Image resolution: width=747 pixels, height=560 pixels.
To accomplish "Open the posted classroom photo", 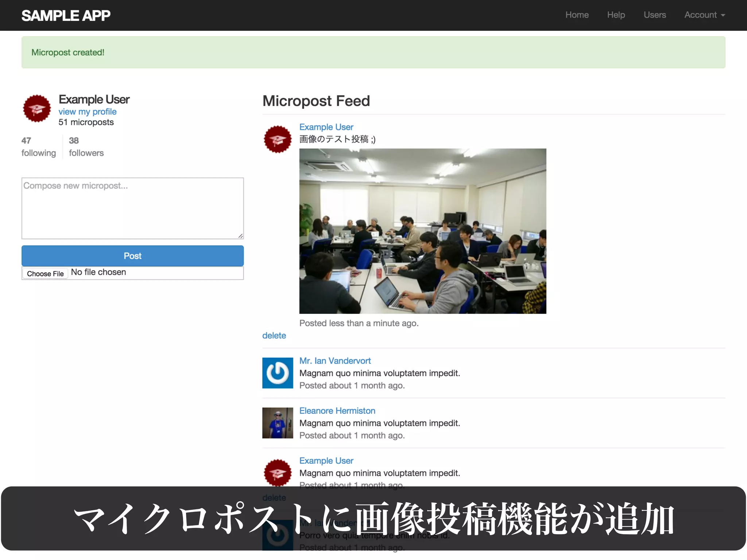I will [423, 231].
